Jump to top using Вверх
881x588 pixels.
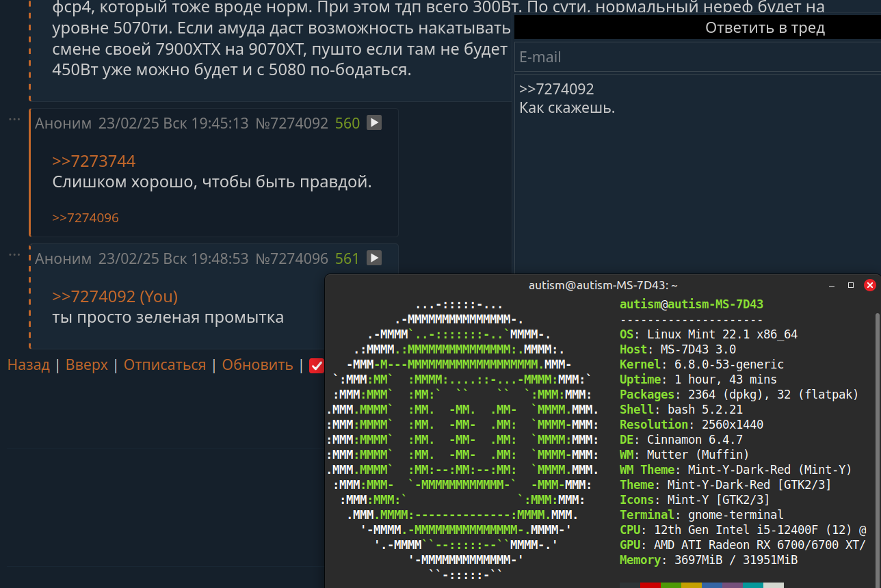pyautogui.click(x=87, y=365)
